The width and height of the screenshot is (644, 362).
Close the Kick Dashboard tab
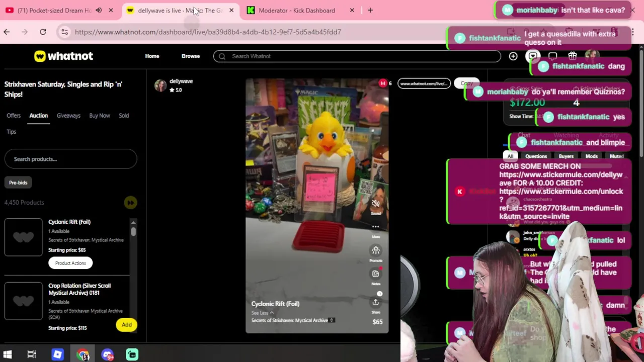(x=352, y=10)
